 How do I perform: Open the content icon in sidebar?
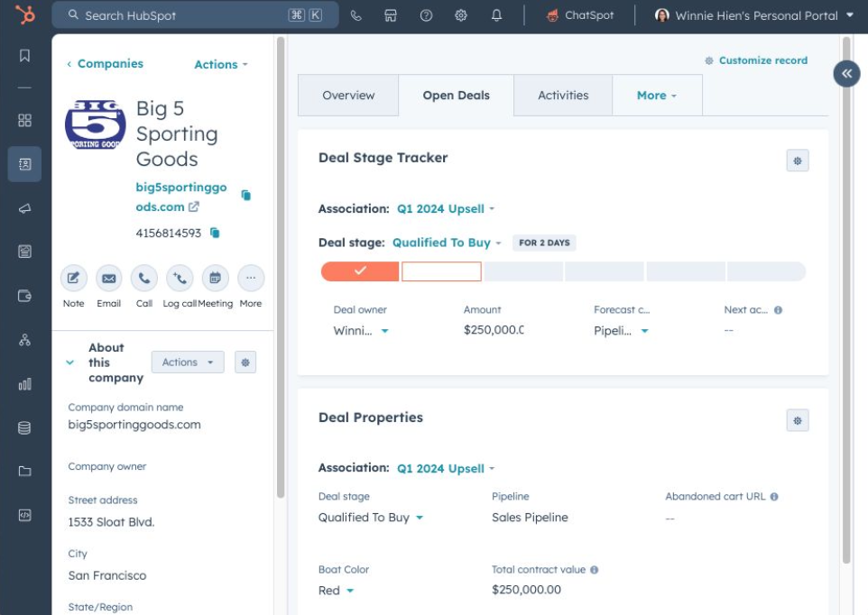pos(24,252)
